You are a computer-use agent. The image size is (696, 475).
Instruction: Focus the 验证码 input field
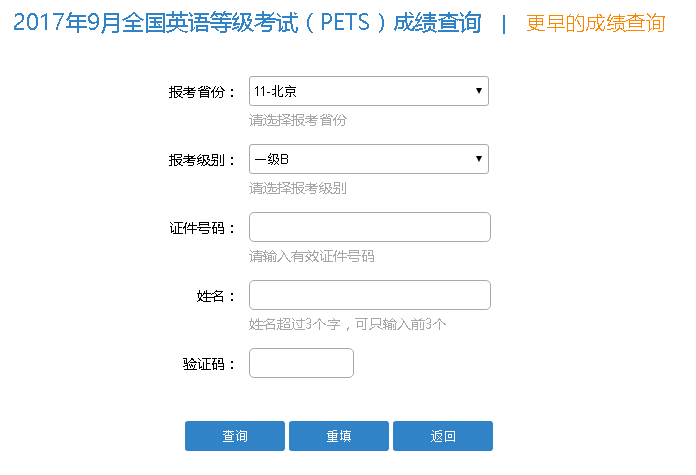pos(301,363)
